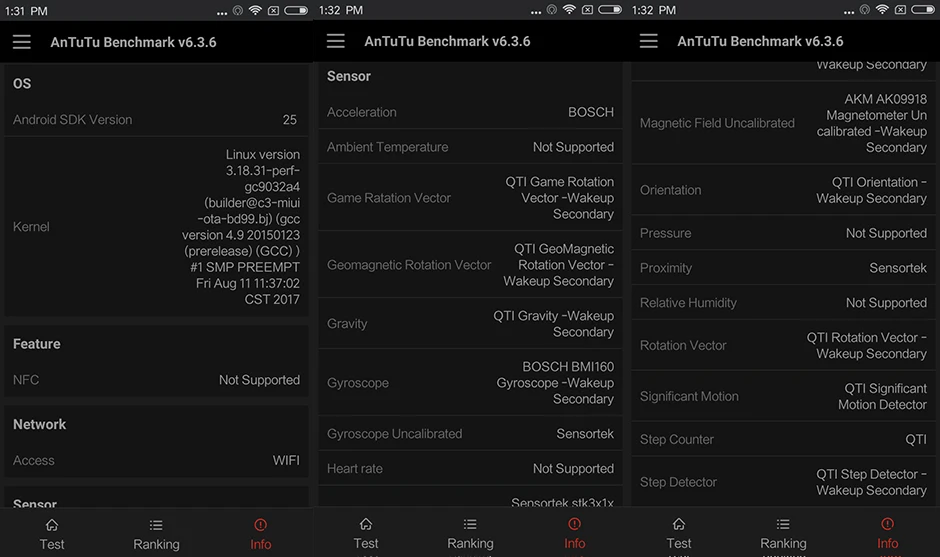
Task: Tap Info alert icon in middle screen
Action: click(574, 524)
